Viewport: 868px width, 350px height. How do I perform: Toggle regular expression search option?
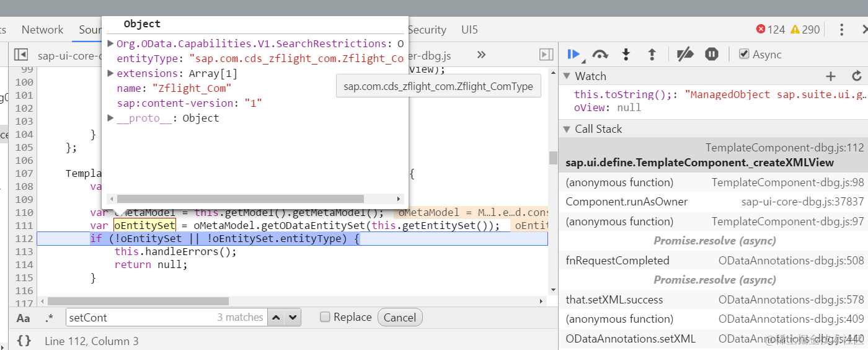click(50, 318)
